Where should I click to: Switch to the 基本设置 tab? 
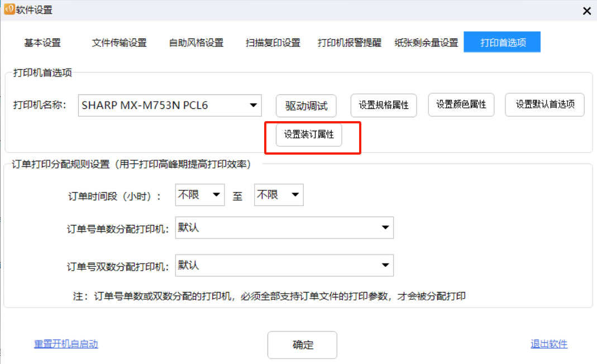point(42,43)
